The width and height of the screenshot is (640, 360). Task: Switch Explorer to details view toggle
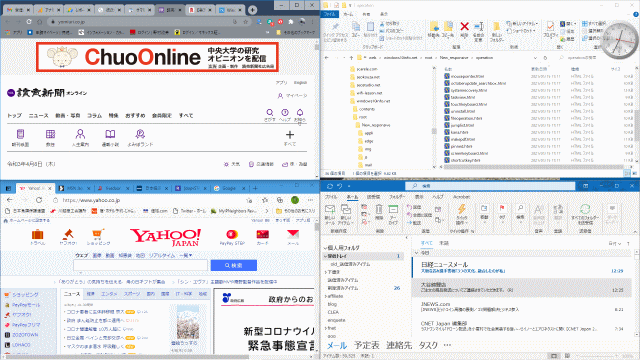tap(627, 173)
